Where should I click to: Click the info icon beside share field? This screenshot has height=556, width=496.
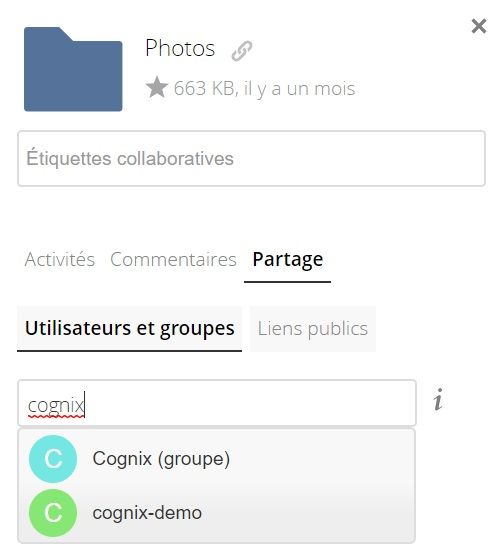click(438, 400)
